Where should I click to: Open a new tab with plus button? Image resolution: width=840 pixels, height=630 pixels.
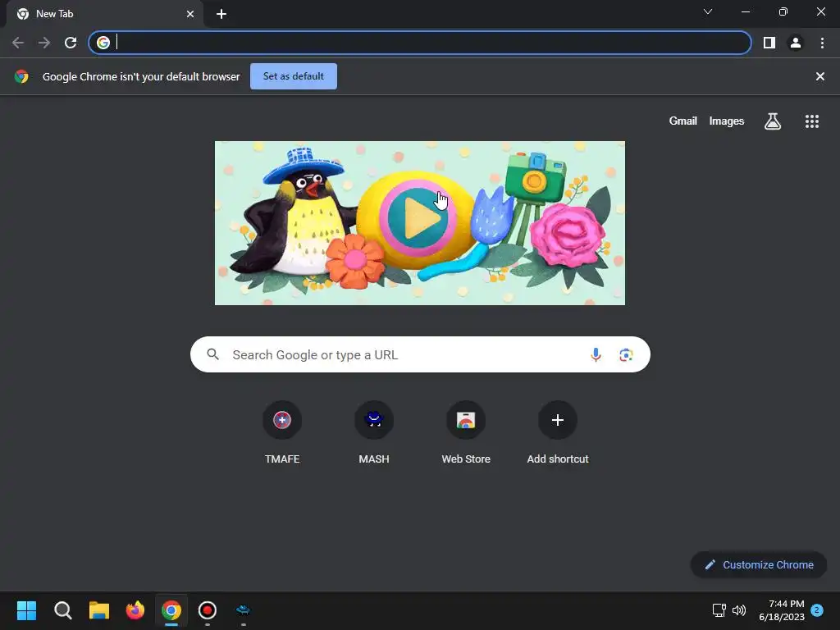221,14
